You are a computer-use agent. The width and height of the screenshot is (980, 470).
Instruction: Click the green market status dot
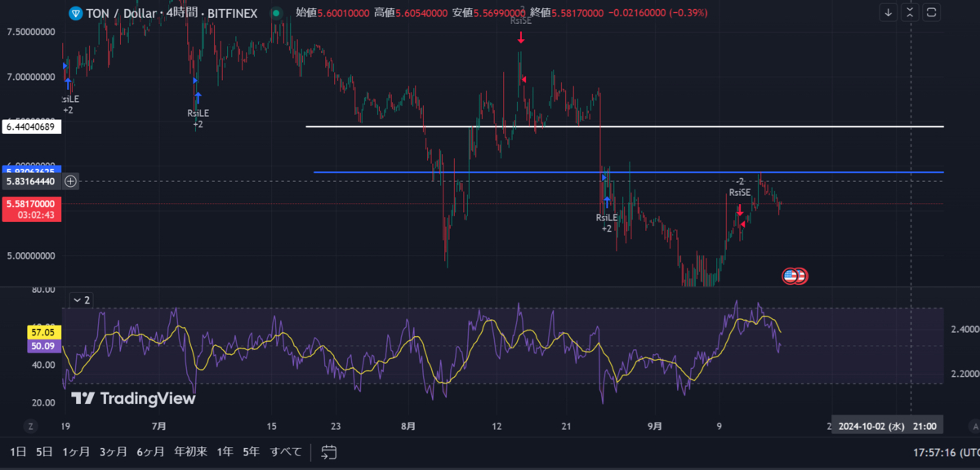click(x=277, y=13)
